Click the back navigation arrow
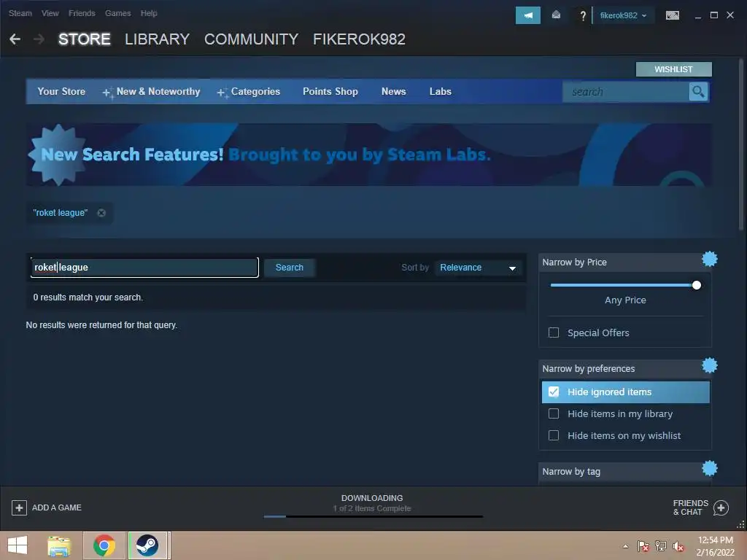The height and width of the screenshot is (560, 747). 15,39
